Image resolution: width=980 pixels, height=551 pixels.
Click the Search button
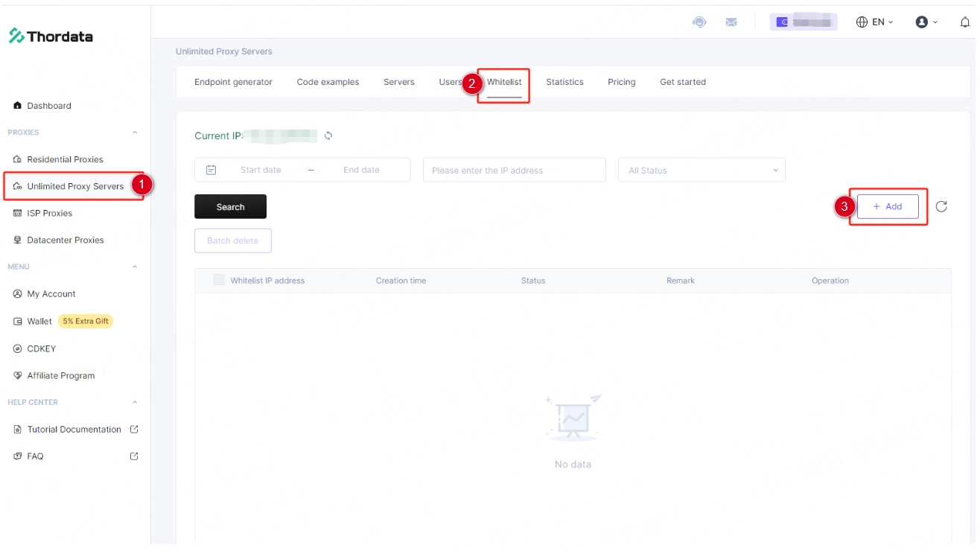230,207
